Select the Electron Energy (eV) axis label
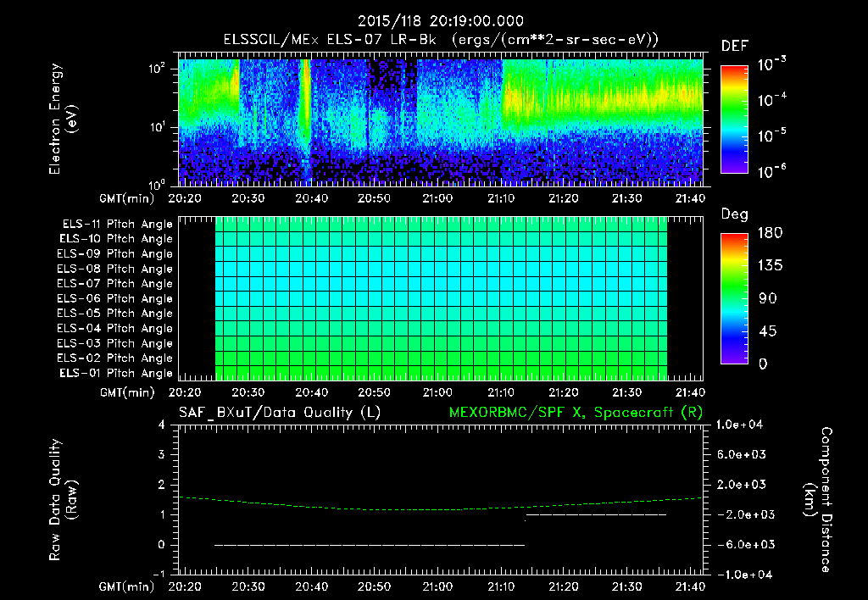This screenshot has width=868, height=600. 63,119
